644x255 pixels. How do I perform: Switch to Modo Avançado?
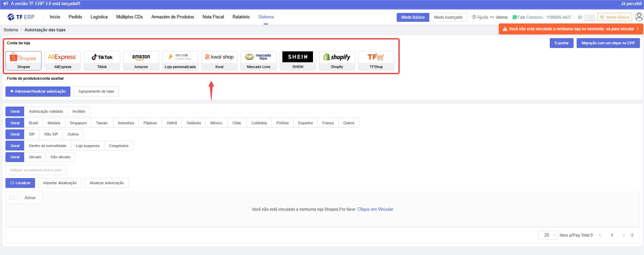tap(448, 17)
